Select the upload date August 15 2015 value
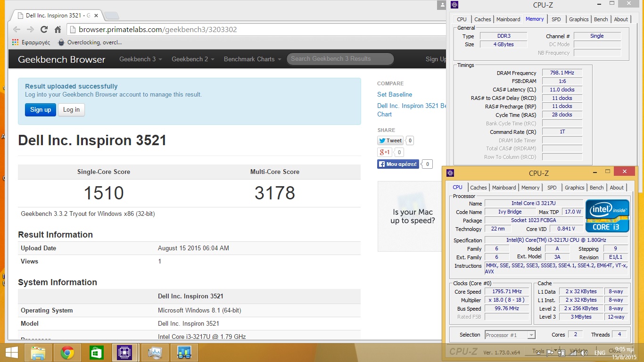Viewport: 644px width, 362px height. coord(193,248)
